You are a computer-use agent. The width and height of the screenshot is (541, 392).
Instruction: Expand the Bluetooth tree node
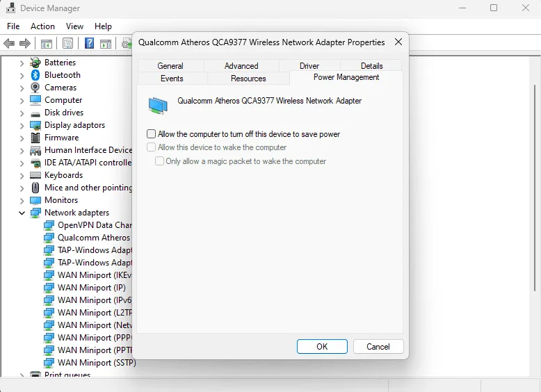coord(22,76)
